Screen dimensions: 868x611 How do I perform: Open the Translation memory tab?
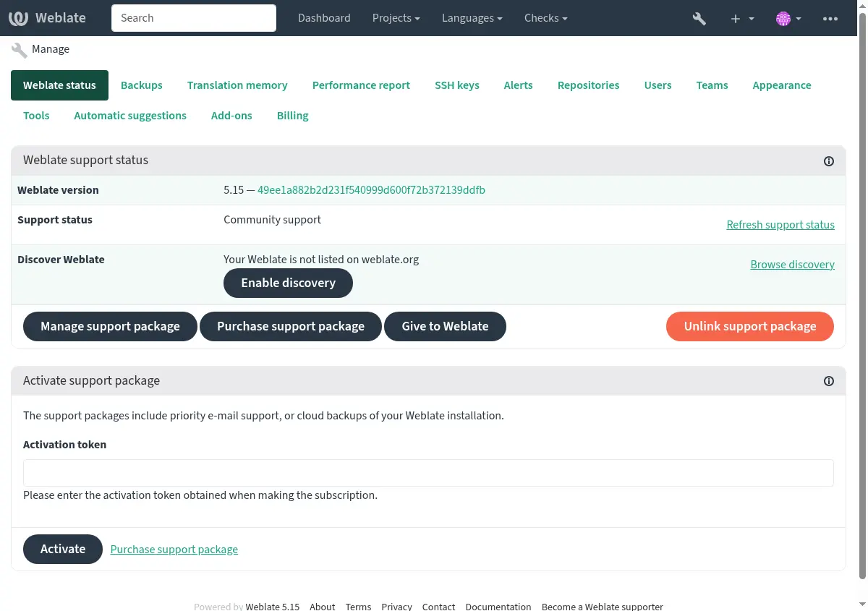tap(237, 85)
